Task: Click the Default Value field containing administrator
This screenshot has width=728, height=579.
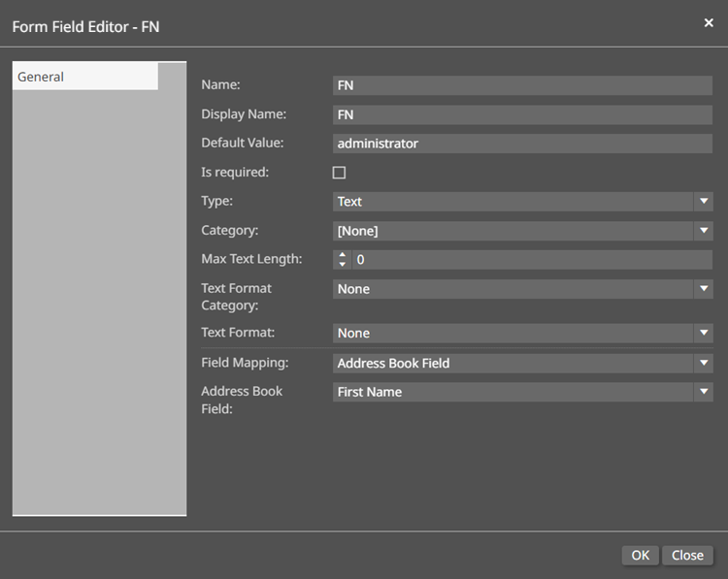Action: click(522, 144)
